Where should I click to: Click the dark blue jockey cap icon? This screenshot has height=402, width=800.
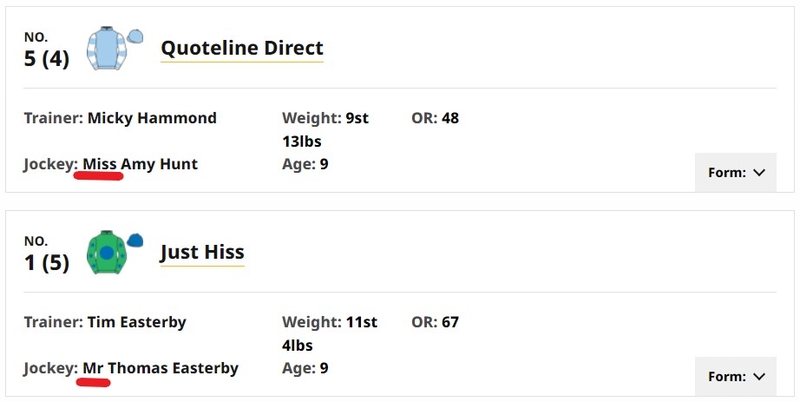pyautogui.click(x=135, y=240)
